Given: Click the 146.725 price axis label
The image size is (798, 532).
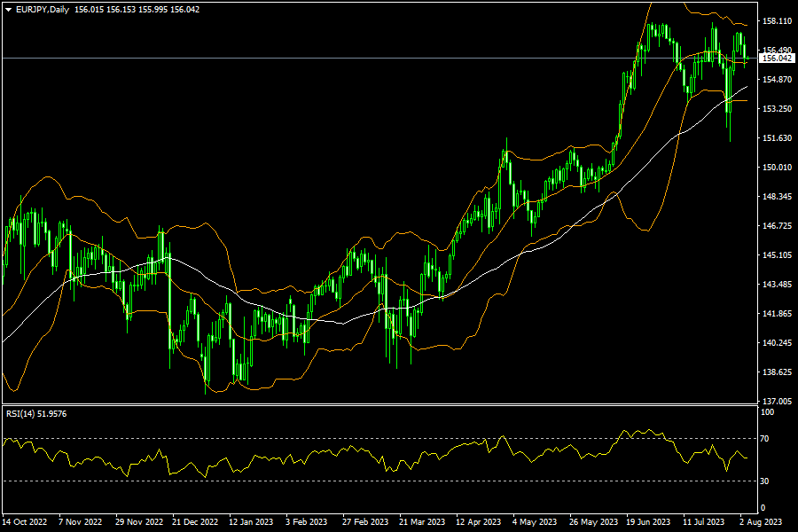Looking at the screenshot, I should click(x=777, y=225).
